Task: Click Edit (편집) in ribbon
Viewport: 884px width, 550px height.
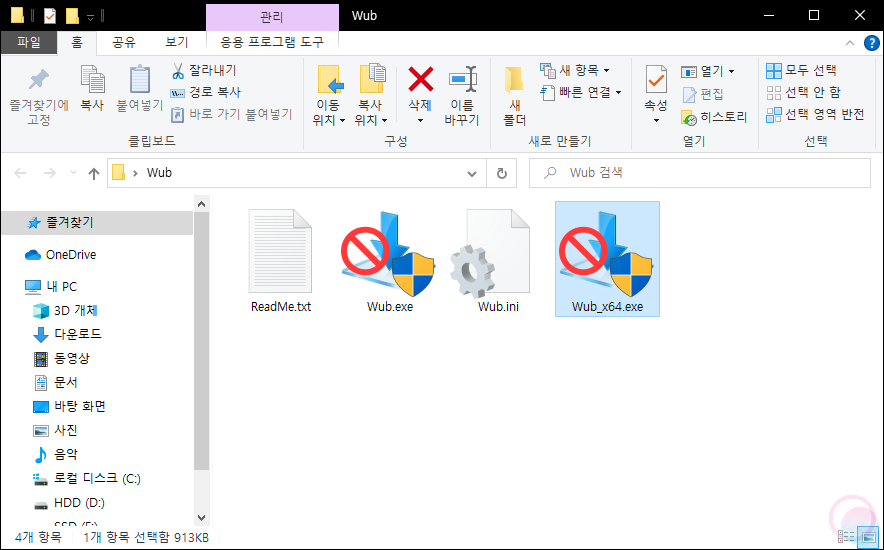Action: coord(702,94)
